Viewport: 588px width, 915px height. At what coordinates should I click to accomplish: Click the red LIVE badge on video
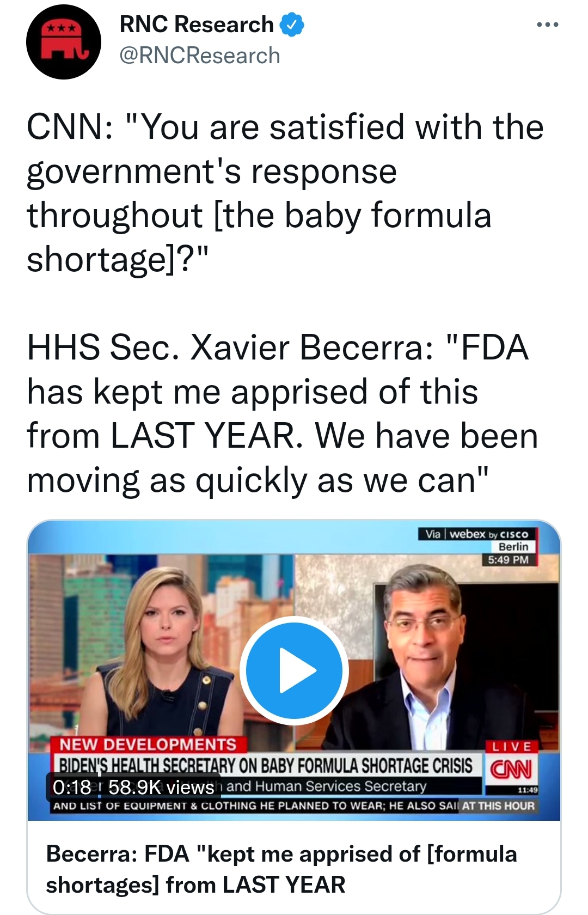pyautogui.click(x=511, y=746)
